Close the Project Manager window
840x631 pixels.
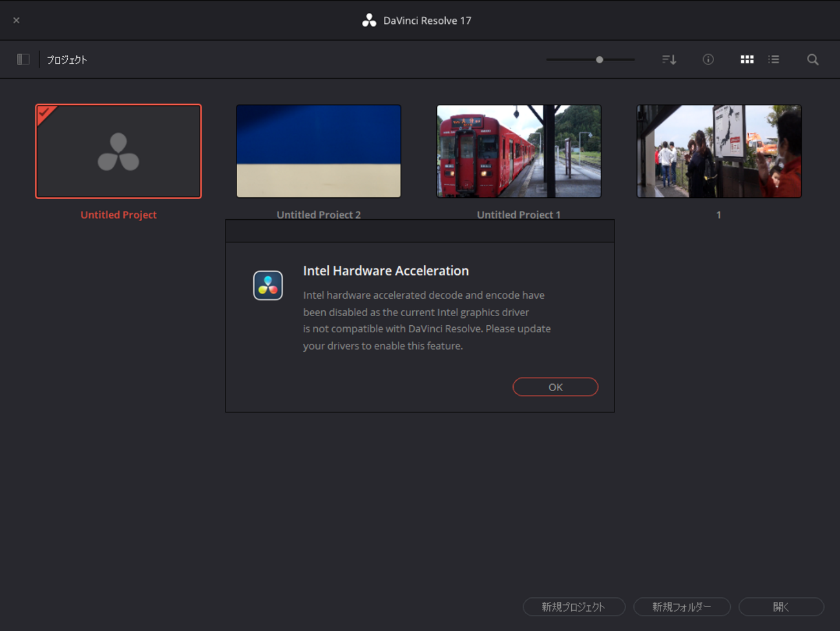16,20
